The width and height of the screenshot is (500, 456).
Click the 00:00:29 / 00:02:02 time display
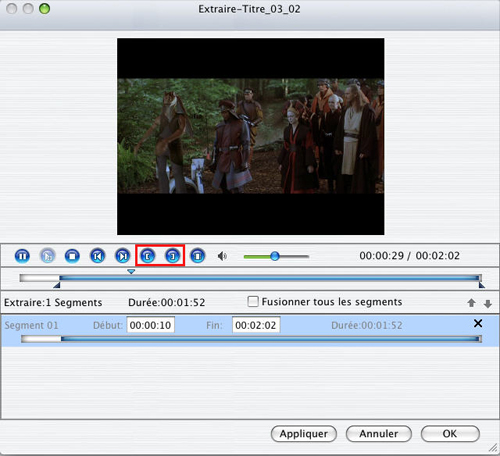pyautogui.click(x=409, y=256)
